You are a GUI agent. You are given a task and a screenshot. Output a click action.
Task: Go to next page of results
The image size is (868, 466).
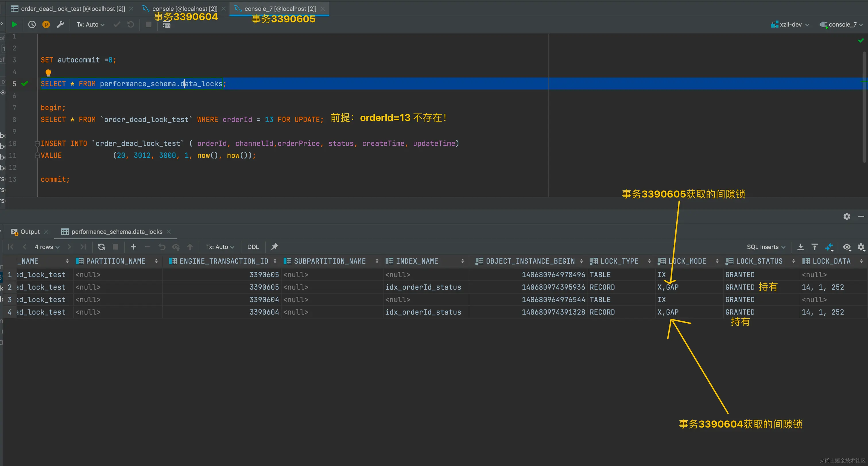pos(69,247)
